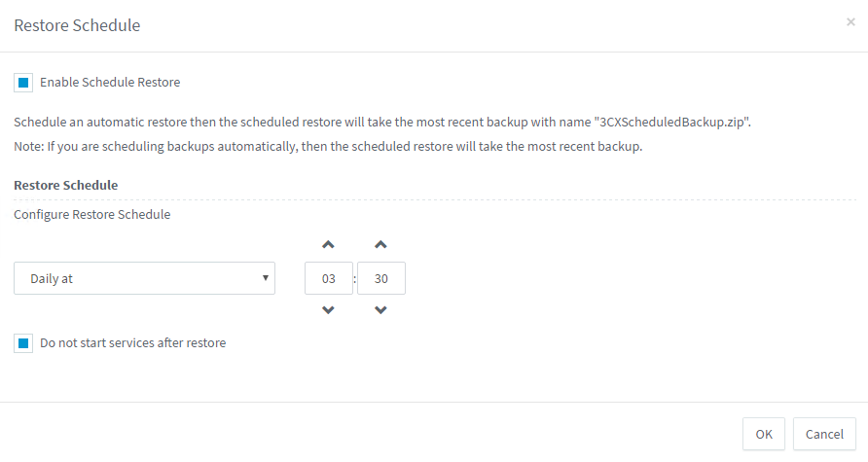The height and width of the screenshot is (462, 868).
Task: Close the Restore Schedule dialog with X
Action: tap(850, 22)
